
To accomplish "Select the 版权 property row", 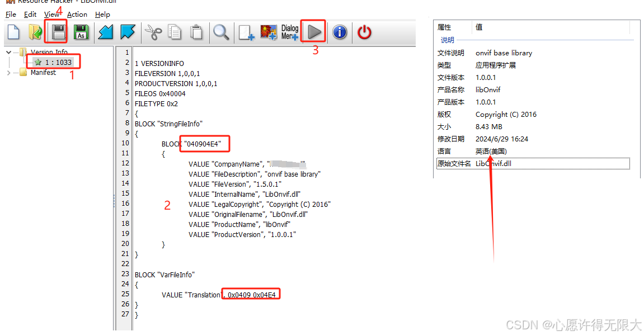I will (x=533, y=115).
